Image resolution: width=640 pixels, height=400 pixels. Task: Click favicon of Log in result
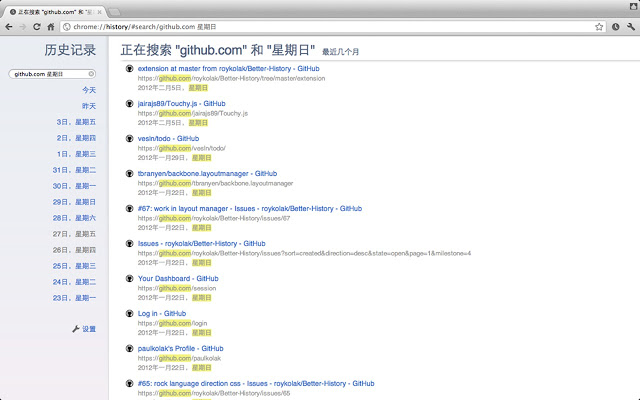(129, 313)
